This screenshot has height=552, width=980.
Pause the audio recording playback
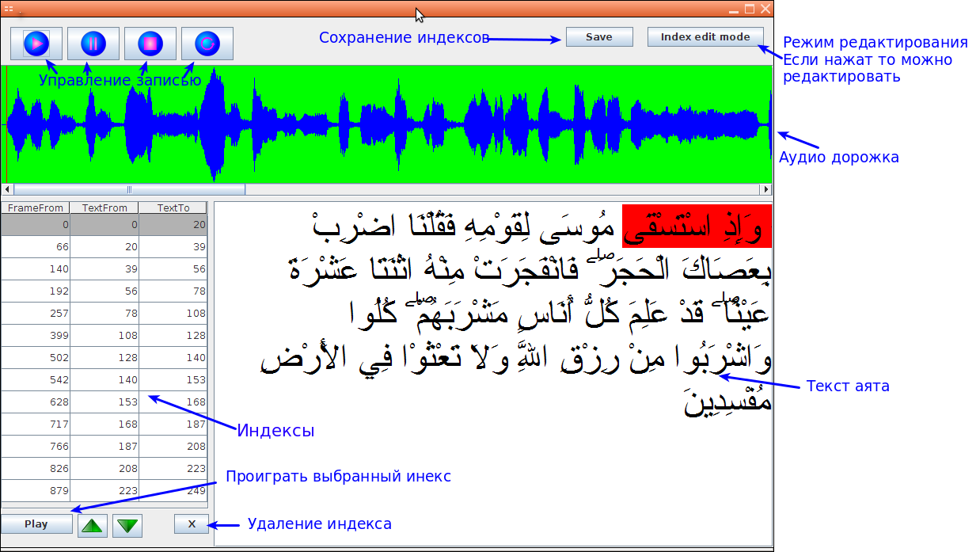click(93, 44)
